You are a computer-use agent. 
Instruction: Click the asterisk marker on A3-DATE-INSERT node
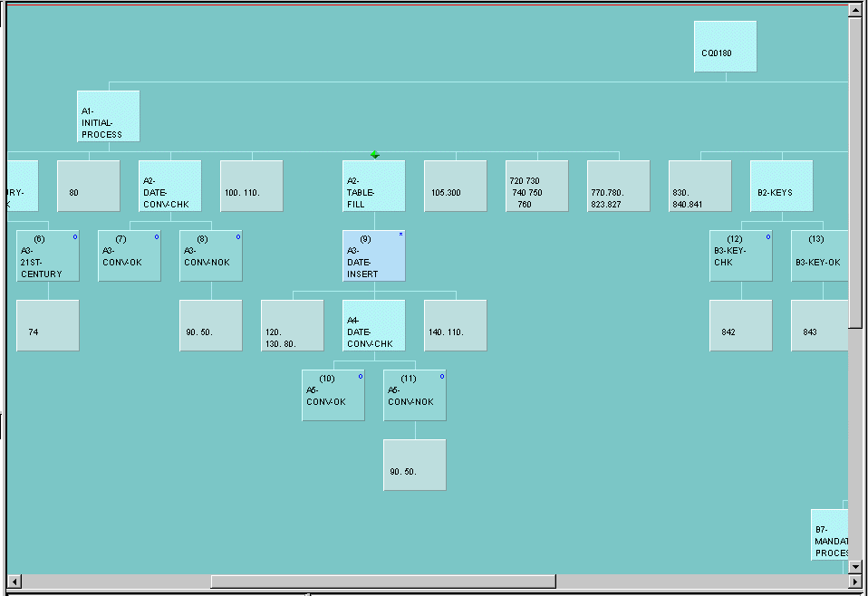tap(400, 236)
